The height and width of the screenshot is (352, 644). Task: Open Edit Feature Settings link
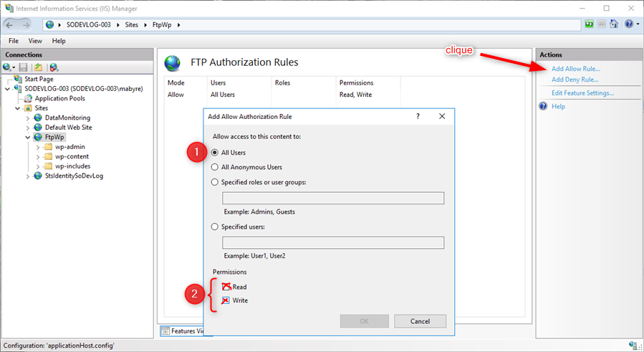[x=582, y=93]
